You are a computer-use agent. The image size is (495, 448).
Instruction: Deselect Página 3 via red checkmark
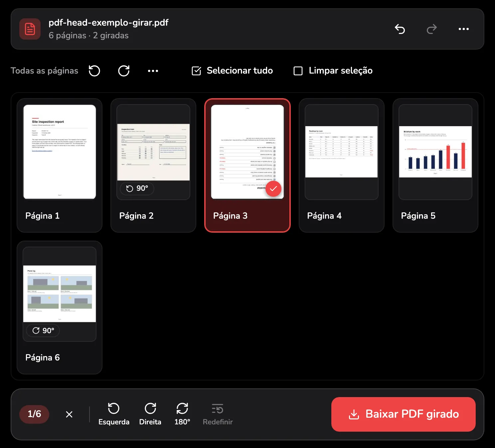(273, 189)
